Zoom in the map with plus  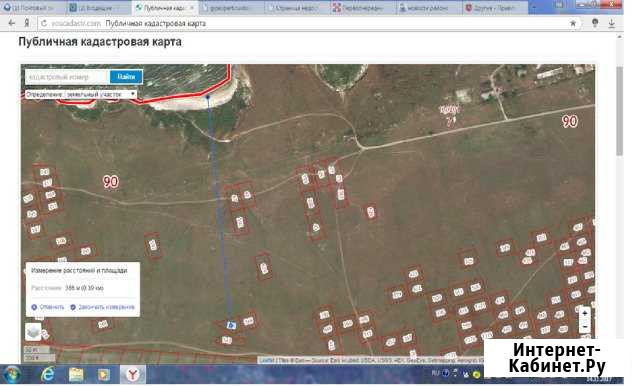pos(584,314)
